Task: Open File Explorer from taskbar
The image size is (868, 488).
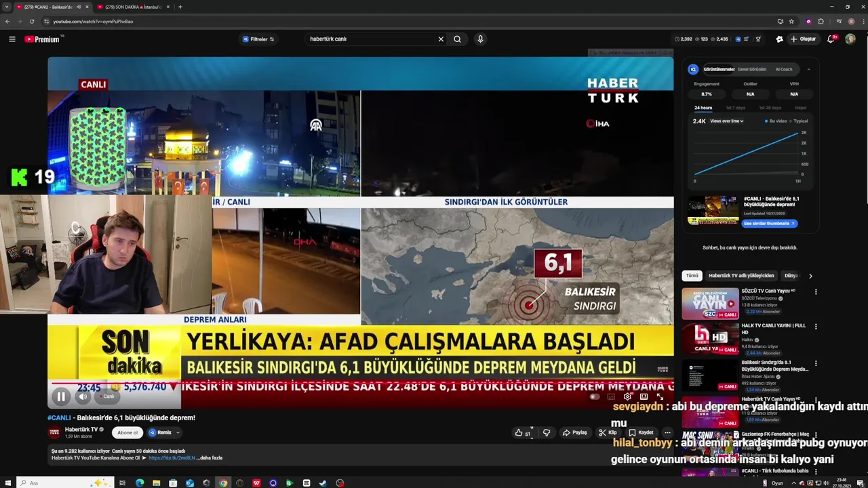Action: (x=157, y=483)
